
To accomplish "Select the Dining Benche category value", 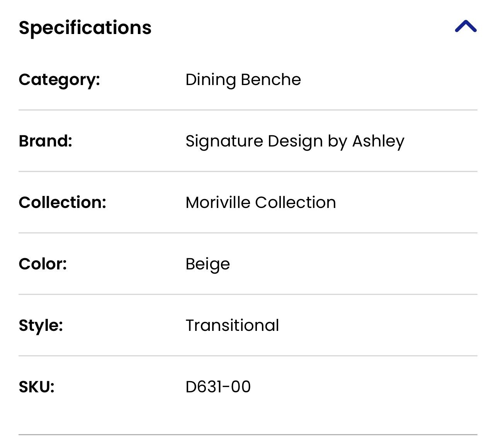I will (x=243, y=80).
